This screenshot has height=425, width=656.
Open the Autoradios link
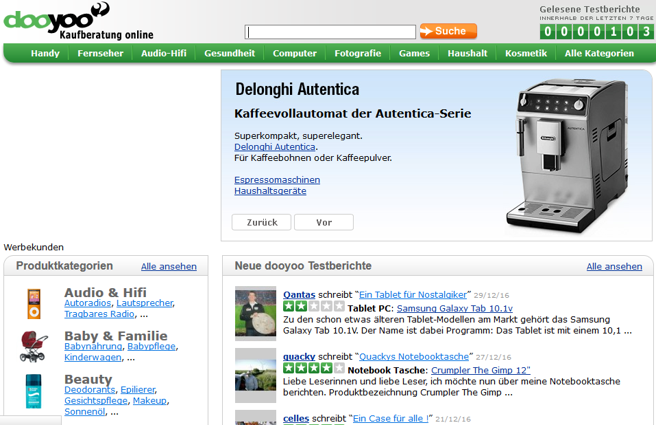pyautogui.click(x=88, y=303)
